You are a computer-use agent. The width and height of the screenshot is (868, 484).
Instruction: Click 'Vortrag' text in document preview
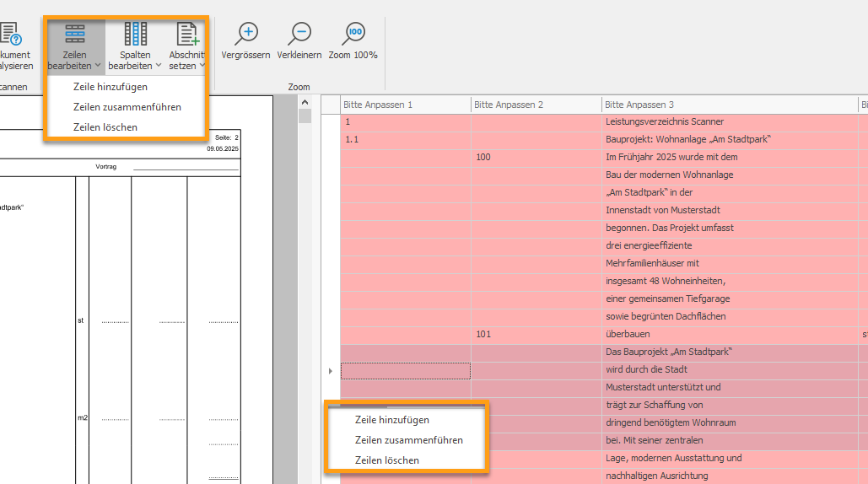click(x=105, y=166)
